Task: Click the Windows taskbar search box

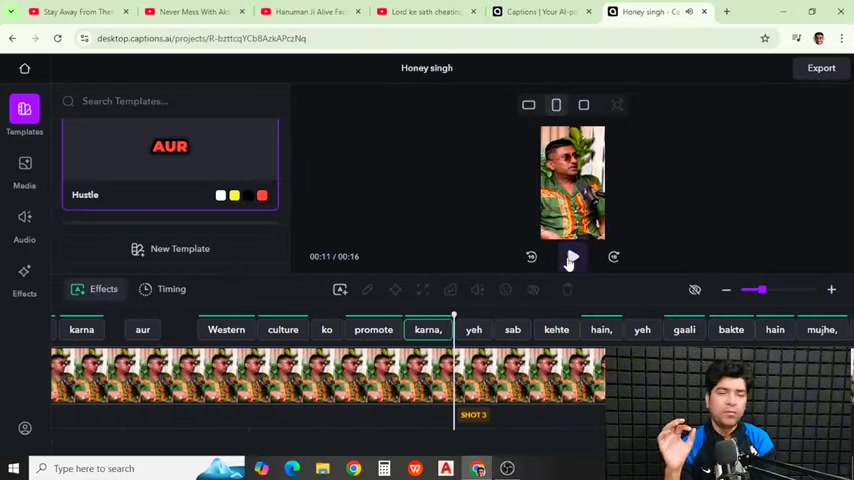Action: click(137, 469)
